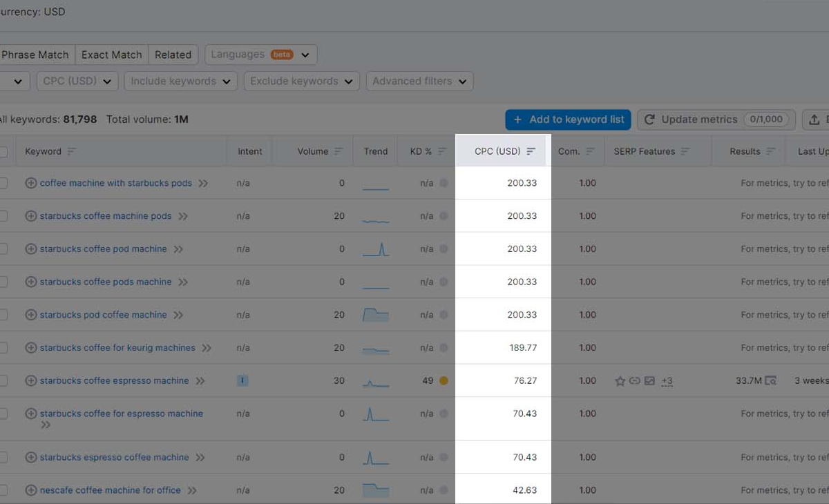View trend chart for 'starbucks coffee pod machine'
This screenshot has height=504, width=829.
tap(376, 249)
